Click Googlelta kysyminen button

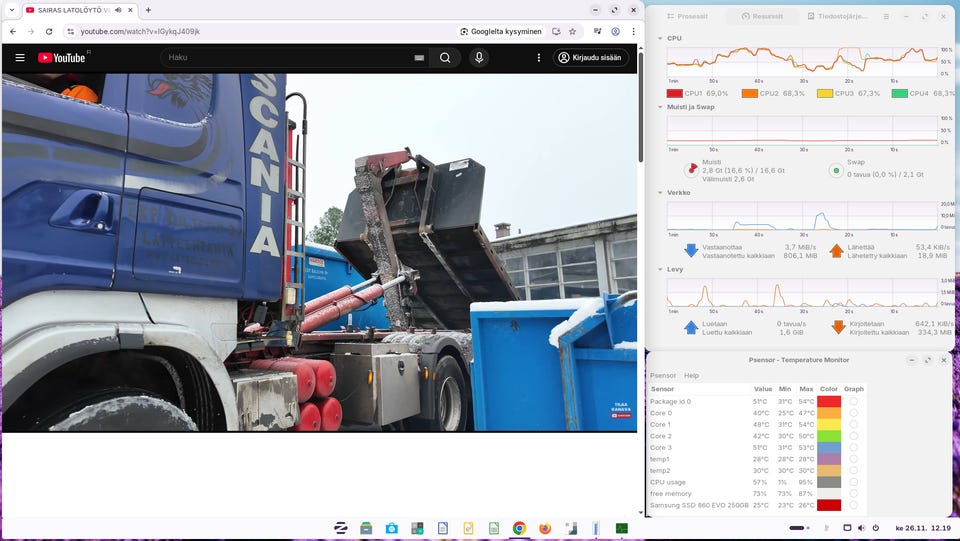tap(501, 31)
